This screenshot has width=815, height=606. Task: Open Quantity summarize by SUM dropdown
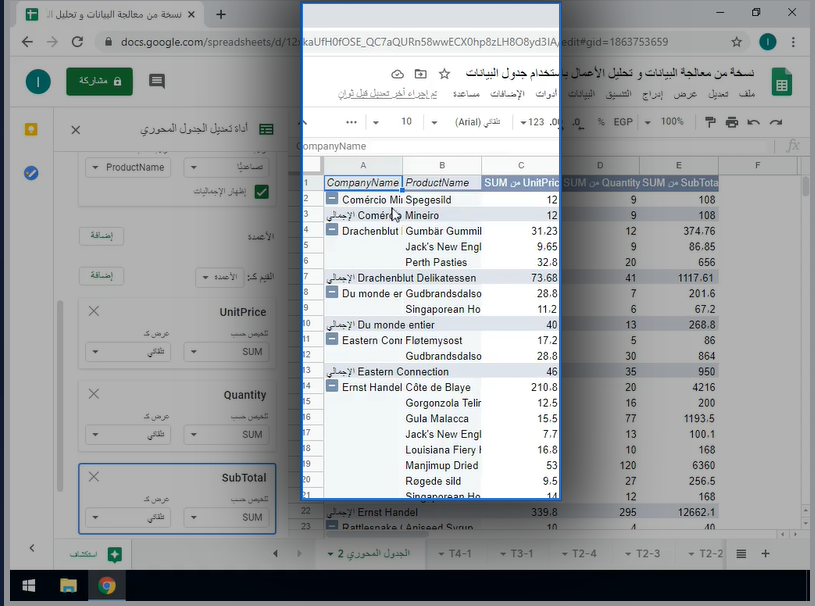point(227,434)
